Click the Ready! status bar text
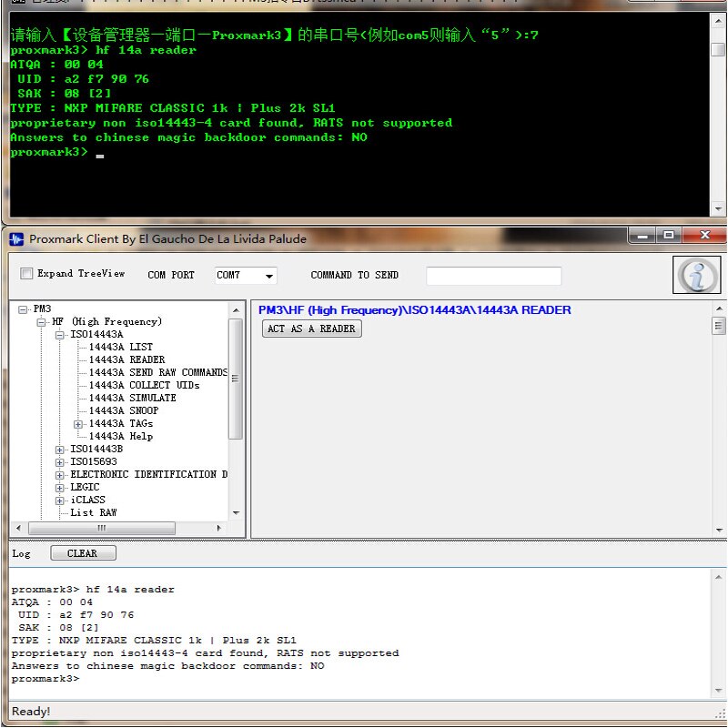Screen dimensions: 728x728 point(31,712)
